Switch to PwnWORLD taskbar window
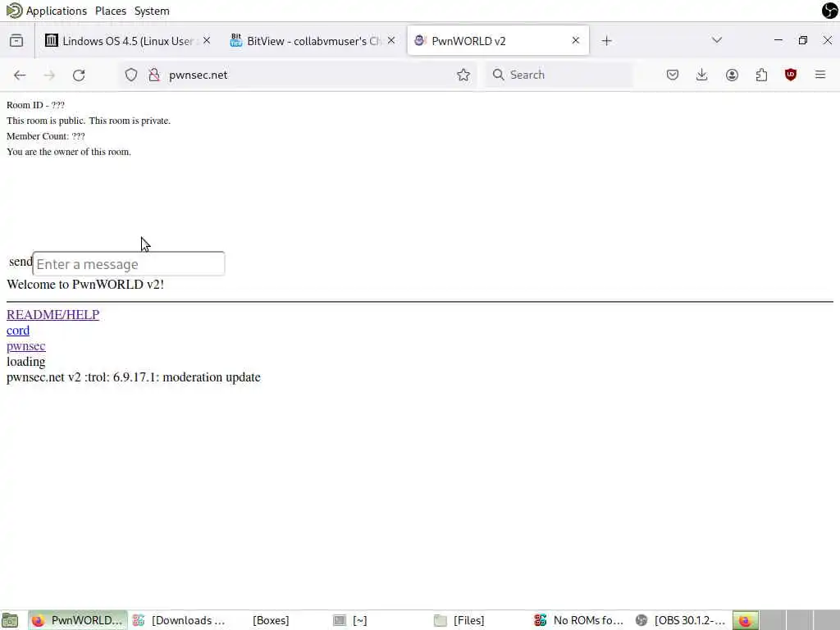840x630 pixels. click(x=78, y=620)
